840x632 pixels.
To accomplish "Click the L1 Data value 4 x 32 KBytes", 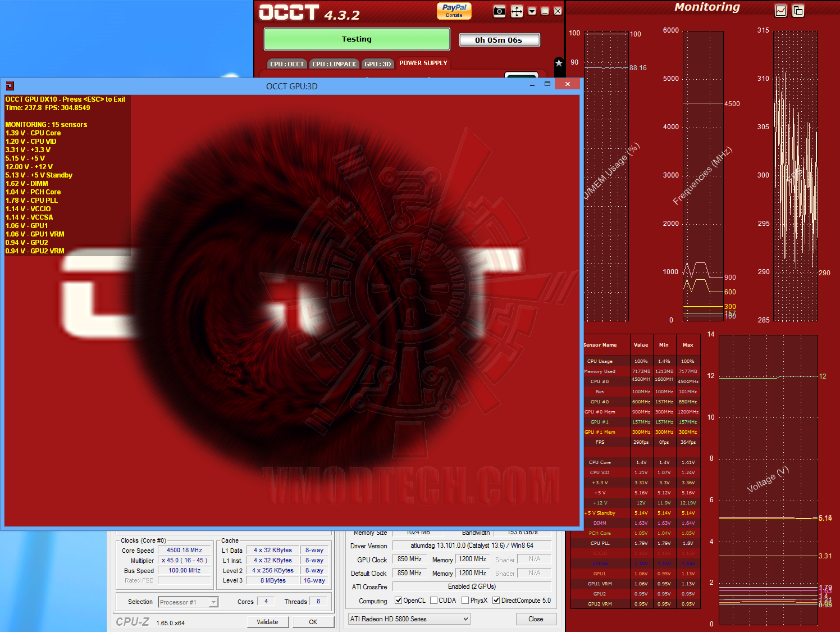I will point(273,551).
